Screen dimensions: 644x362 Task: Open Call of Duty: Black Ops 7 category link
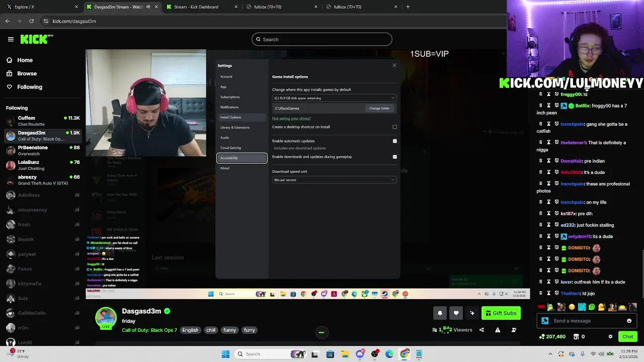coord(149,330)
